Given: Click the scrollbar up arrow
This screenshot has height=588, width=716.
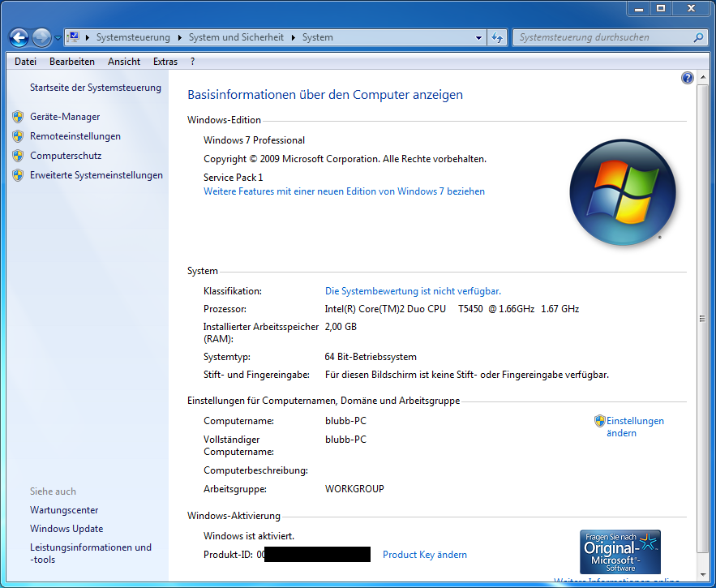Looking at the screenshot, I should pos(703,78).
